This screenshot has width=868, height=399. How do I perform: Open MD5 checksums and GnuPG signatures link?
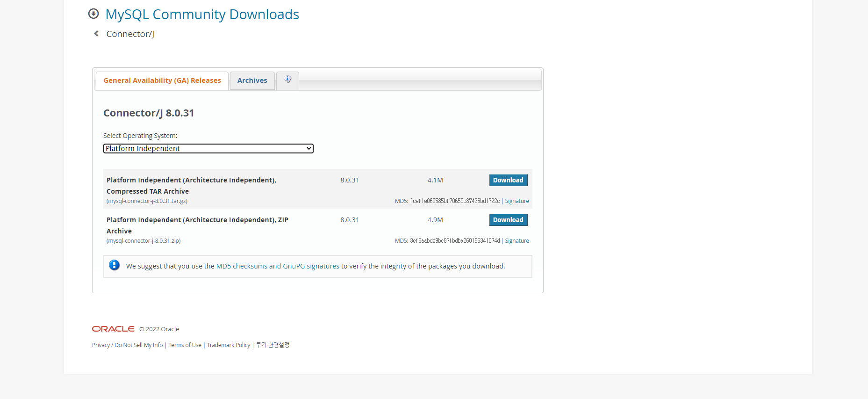(x=278, y=266)
